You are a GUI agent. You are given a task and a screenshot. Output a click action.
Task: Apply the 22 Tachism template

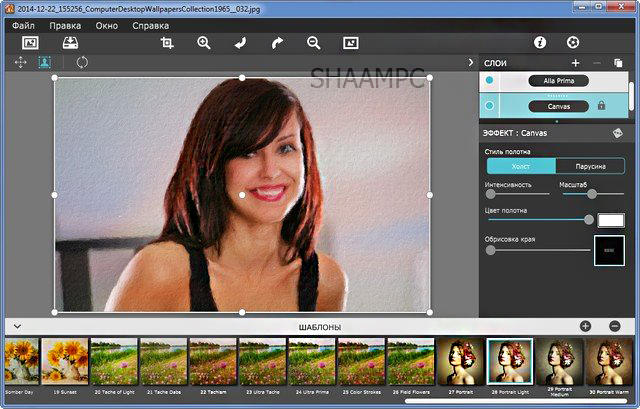tap(213, 362)
